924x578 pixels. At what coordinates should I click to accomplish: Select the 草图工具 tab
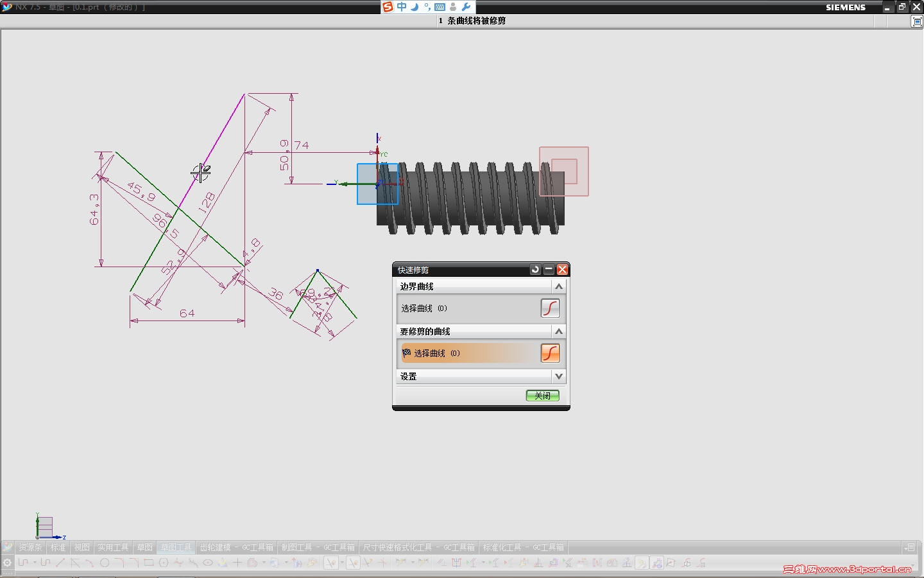pyautogui.click(x=176, y=547)
